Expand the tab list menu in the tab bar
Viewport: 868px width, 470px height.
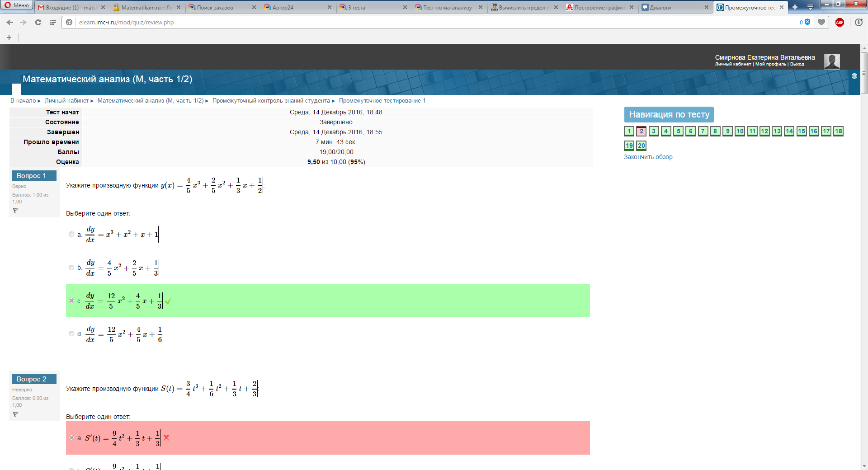pos(810,7)
